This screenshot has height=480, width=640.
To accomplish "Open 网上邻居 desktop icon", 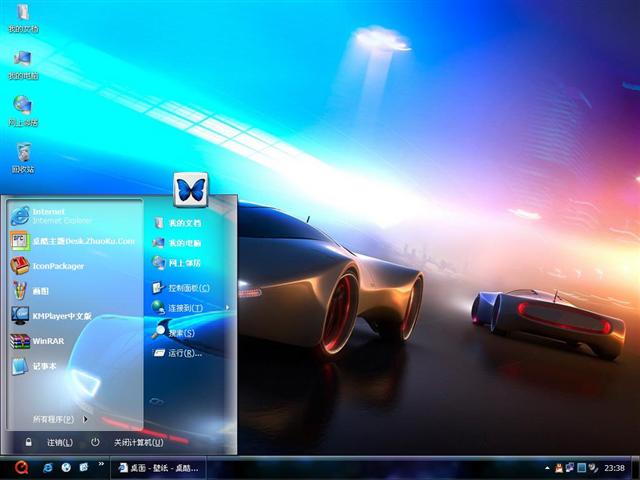I will (x=23, y=111).
